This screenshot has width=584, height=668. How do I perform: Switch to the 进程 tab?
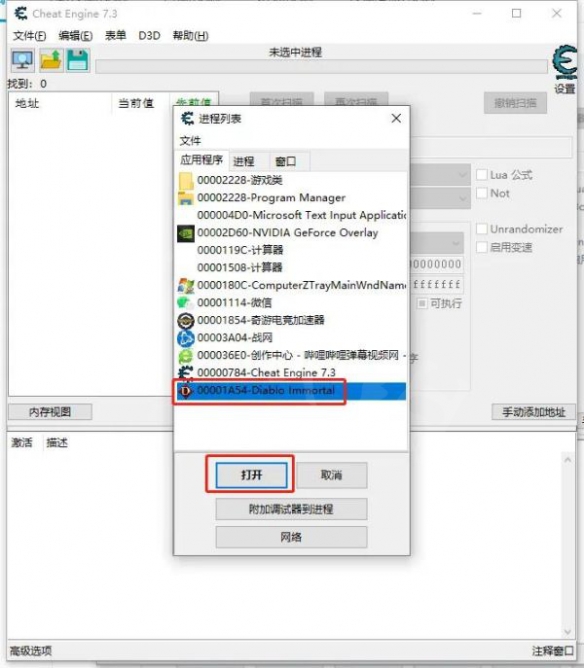[x=244, y=161]
